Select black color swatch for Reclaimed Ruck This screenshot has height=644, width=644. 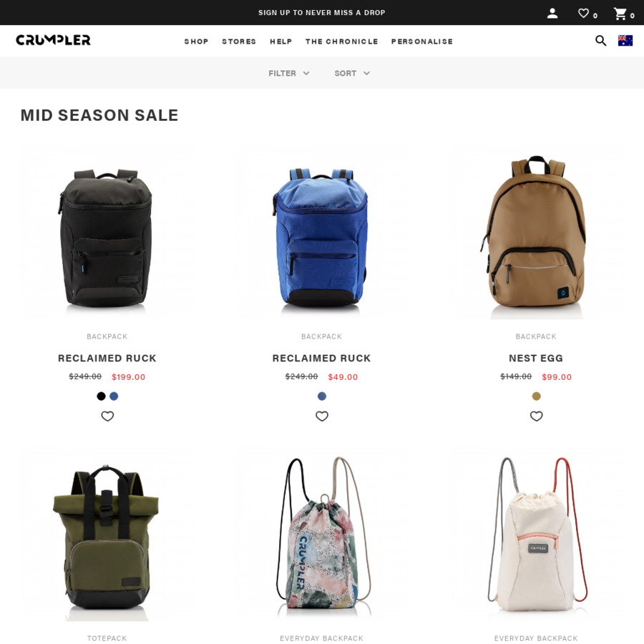pos(101,396)
